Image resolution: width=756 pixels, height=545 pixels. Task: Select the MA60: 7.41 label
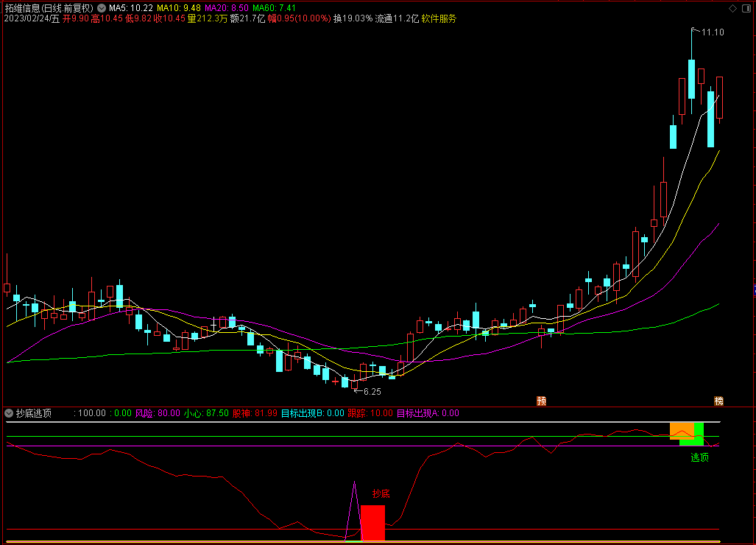click(x=275, y=8)
